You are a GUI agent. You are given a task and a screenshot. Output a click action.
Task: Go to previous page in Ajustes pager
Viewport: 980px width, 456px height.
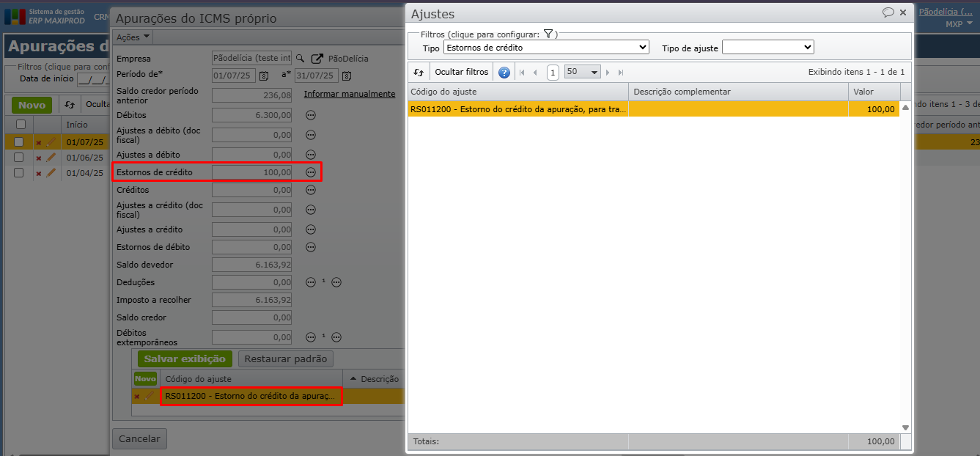pos(535,72)
